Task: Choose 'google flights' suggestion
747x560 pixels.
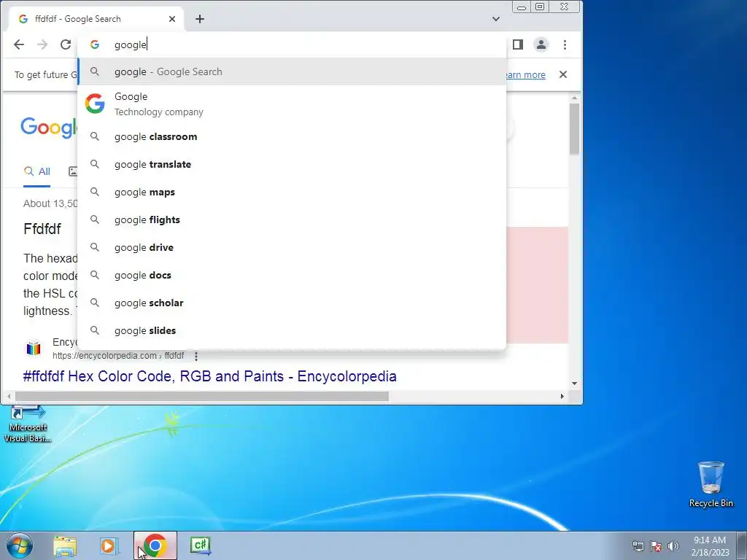Action: [292, 219]
